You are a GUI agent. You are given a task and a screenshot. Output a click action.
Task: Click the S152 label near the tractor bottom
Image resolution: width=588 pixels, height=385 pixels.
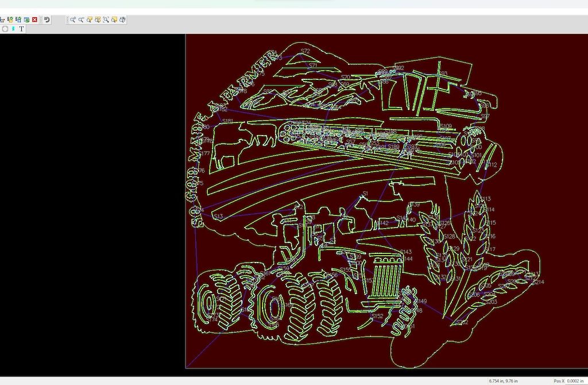377,316
